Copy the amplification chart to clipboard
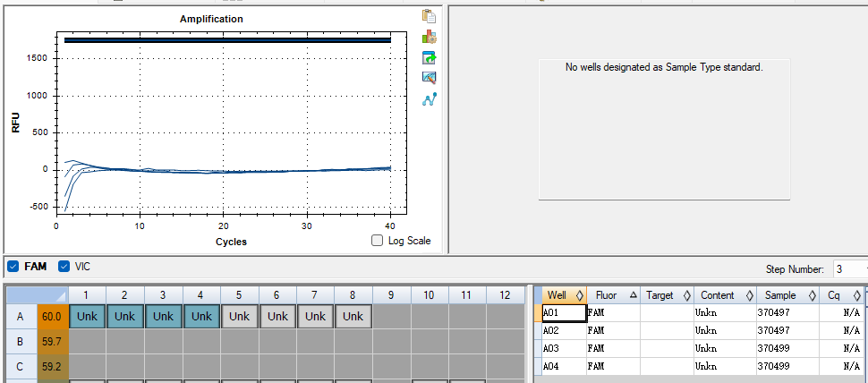The image size is (868, 383). [429, 16]
